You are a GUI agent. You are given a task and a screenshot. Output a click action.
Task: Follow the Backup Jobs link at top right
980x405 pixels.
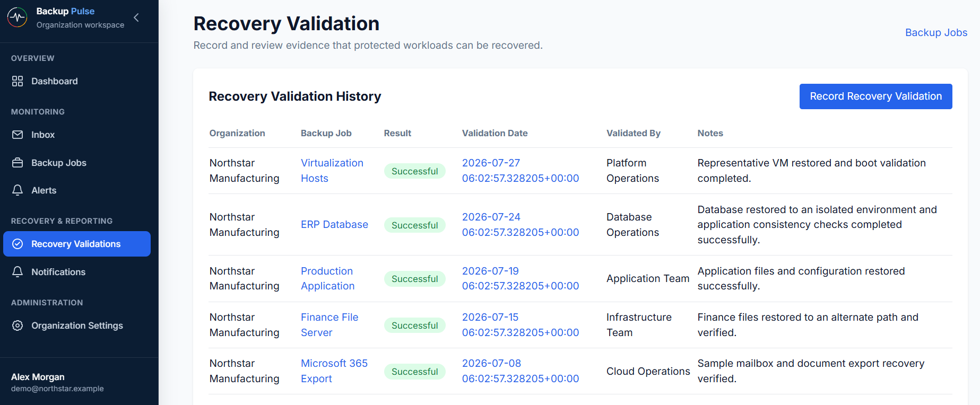pyautogui.click(x=936, y=32)
